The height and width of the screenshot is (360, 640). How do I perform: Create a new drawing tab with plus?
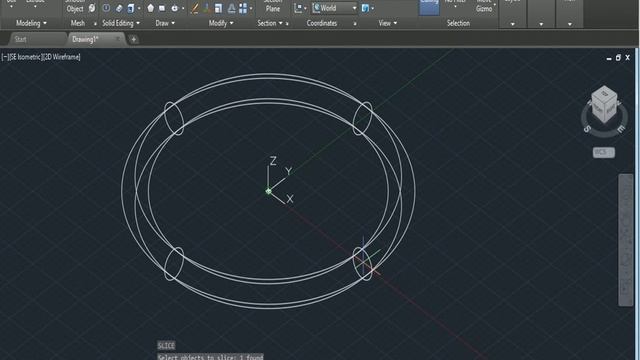(x=133, y=40)
